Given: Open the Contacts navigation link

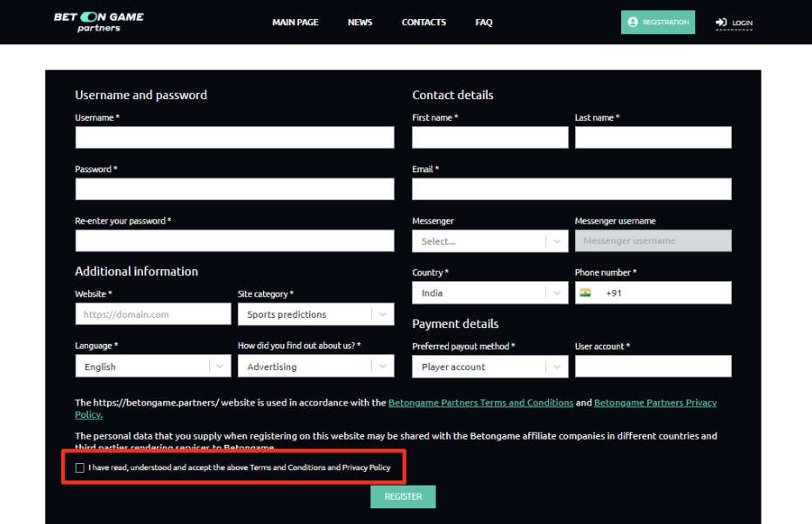Looking at the screenshot, I should 423,23.
